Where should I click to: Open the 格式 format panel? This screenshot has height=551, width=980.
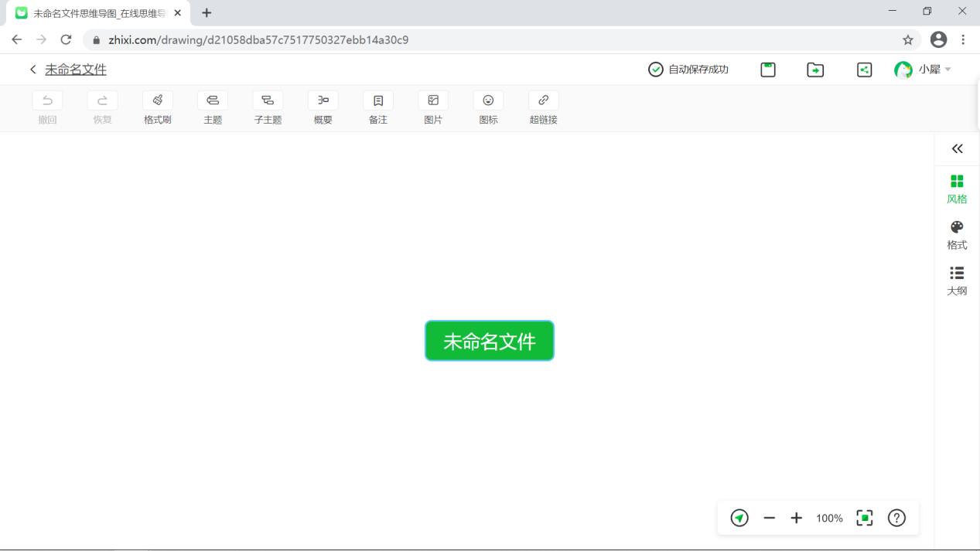click(957, 234)
